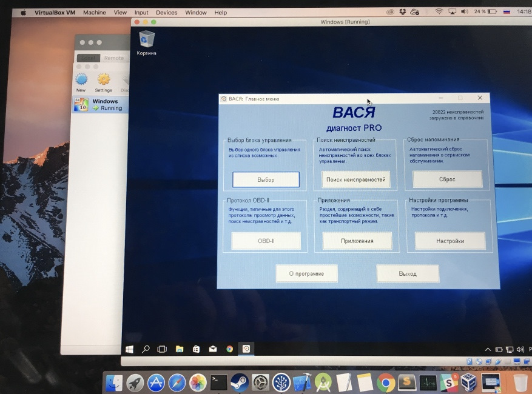This screenshot has width=532, height=394.
Task: Open Slack from the Dock
Action: (x=449, y=383)
